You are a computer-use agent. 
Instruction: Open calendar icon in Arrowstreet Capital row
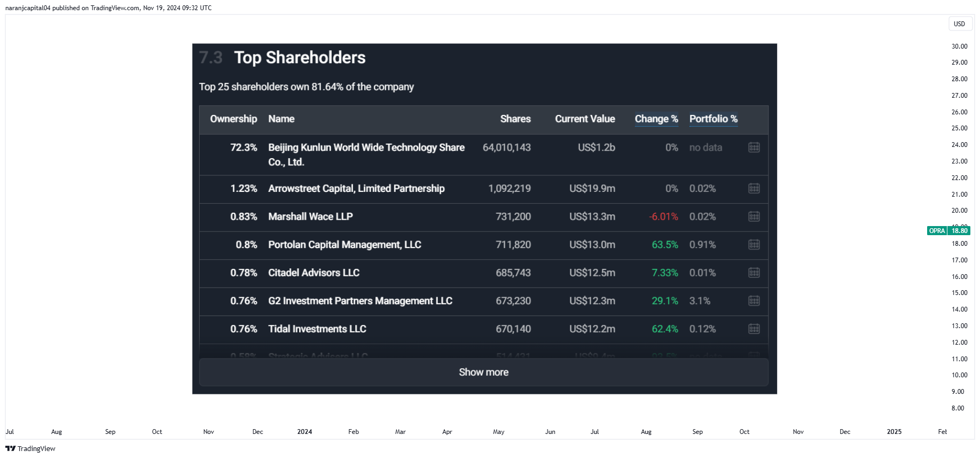pos(754,188)
